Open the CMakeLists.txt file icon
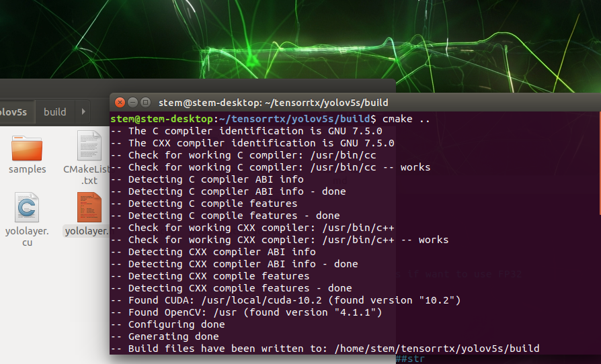This screenshot has height=364, width=601. coord(89,146)
